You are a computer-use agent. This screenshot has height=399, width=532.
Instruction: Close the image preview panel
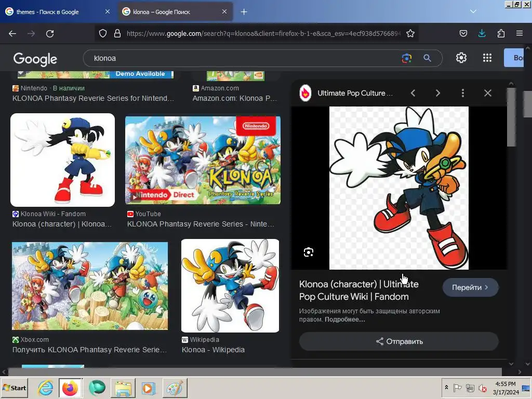(487, 93)
